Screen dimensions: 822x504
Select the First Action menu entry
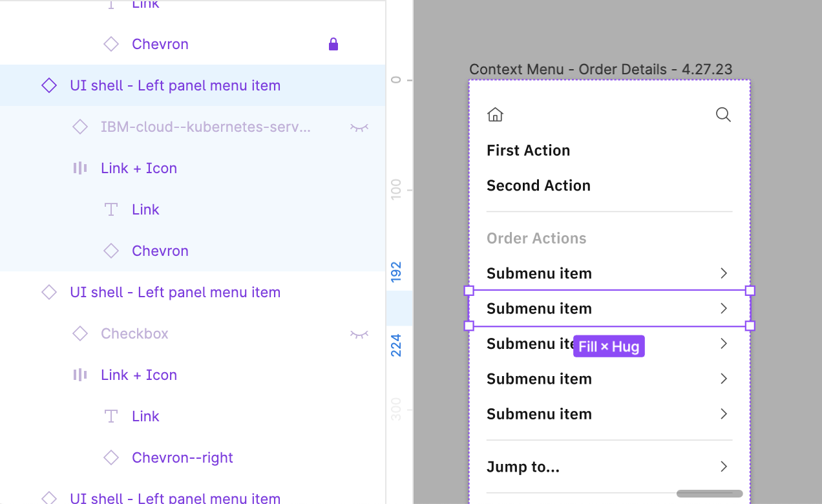coord(528,150)
